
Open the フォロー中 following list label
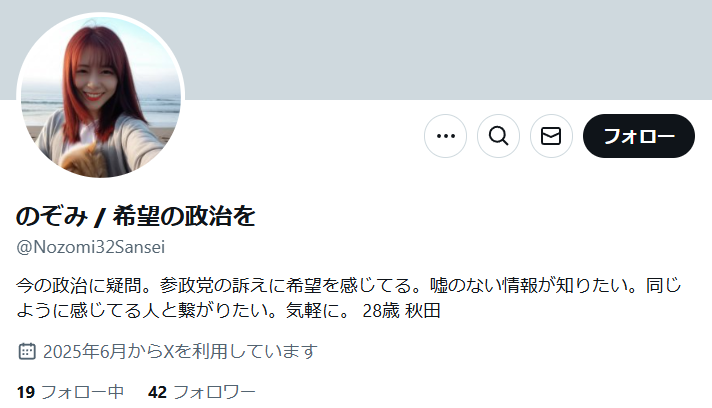[82, 392]
